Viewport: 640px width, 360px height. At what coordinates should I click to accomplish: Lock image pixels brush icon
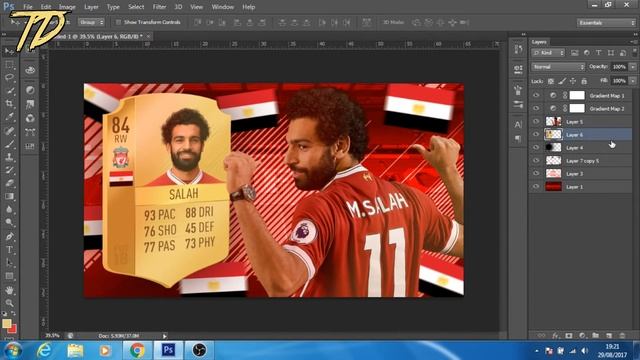(562, 81)
